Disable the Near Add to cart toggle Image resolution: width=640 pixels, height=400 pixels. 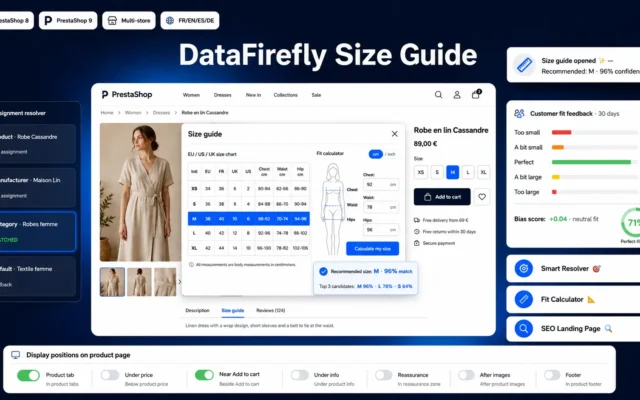tap(204, 375)
